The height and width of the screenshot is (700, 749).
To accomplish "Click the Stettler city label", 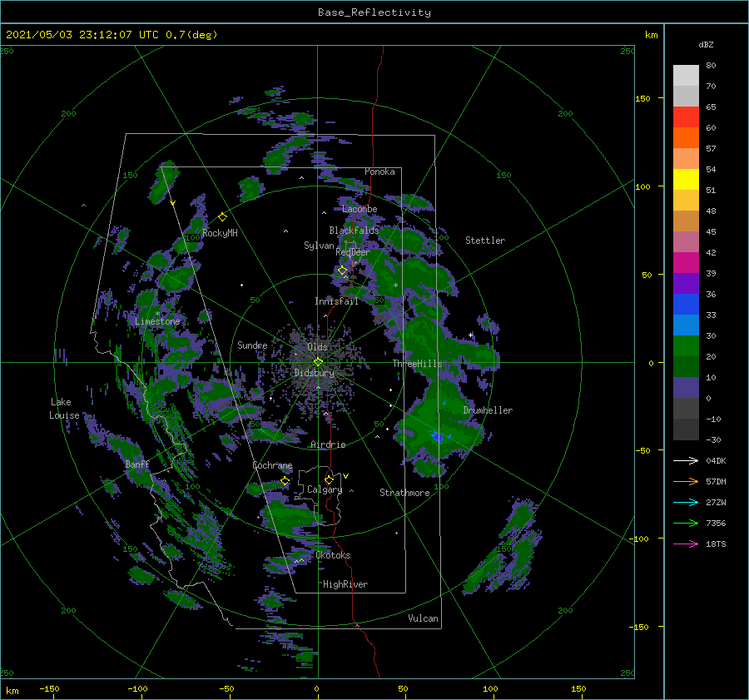I will (485, 241).
